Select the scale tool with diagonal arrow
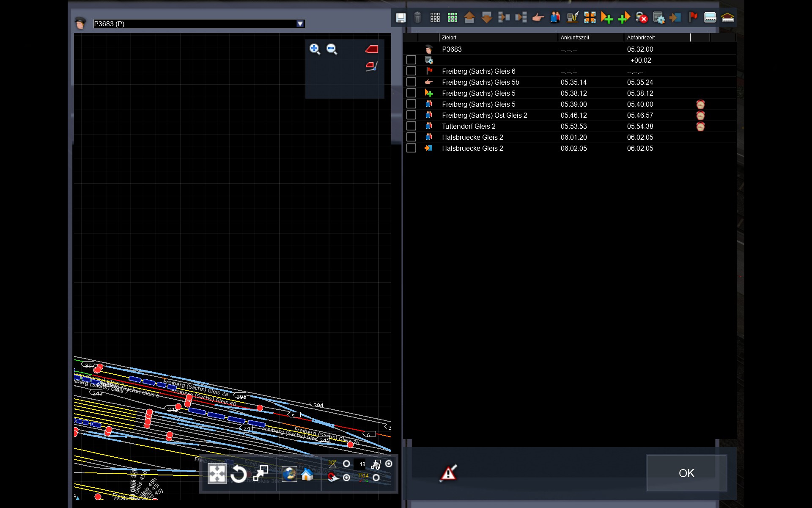Screen dimensions: 812x508 click(x=261, y=474)
